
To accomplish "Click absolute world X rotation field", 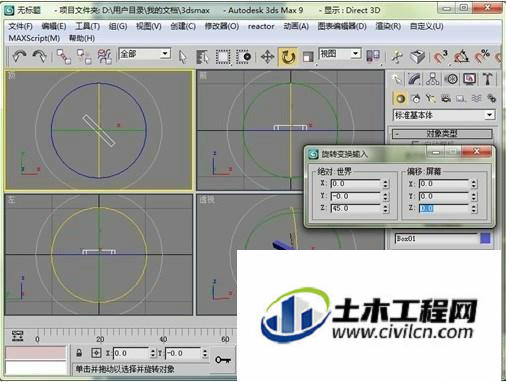I will pyautogui.click(x=355, y=184).
